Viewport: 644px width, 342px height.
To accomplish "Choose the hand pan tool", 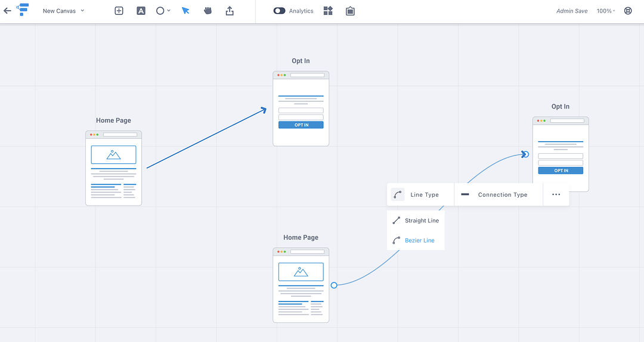I will (208, 11).
